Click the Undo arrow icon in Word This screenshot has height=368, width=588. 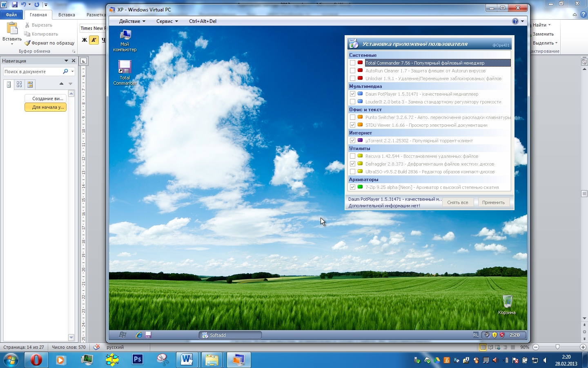point(23,4)
